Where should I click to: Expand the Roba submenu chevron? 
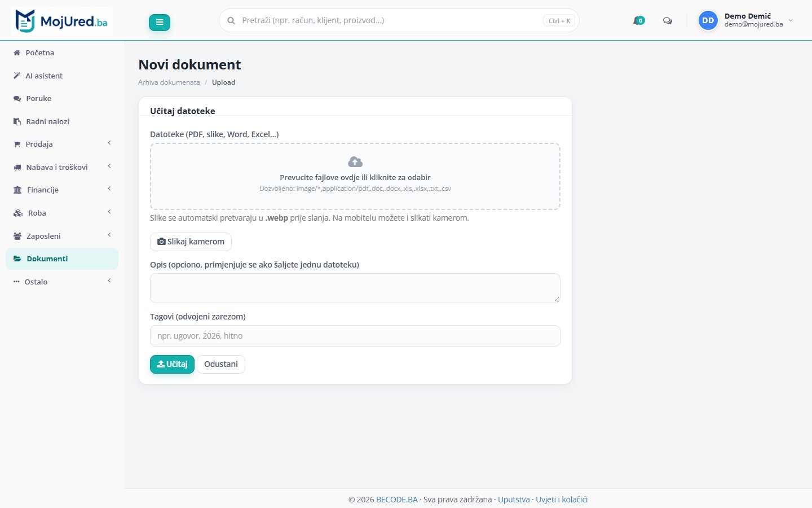[x=109, y=212]
